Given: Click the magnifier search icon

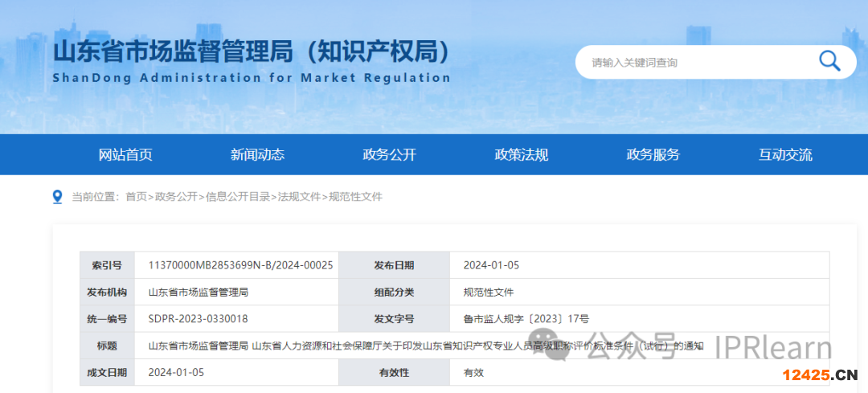Looking at the screenshot, I should [829, 61].
